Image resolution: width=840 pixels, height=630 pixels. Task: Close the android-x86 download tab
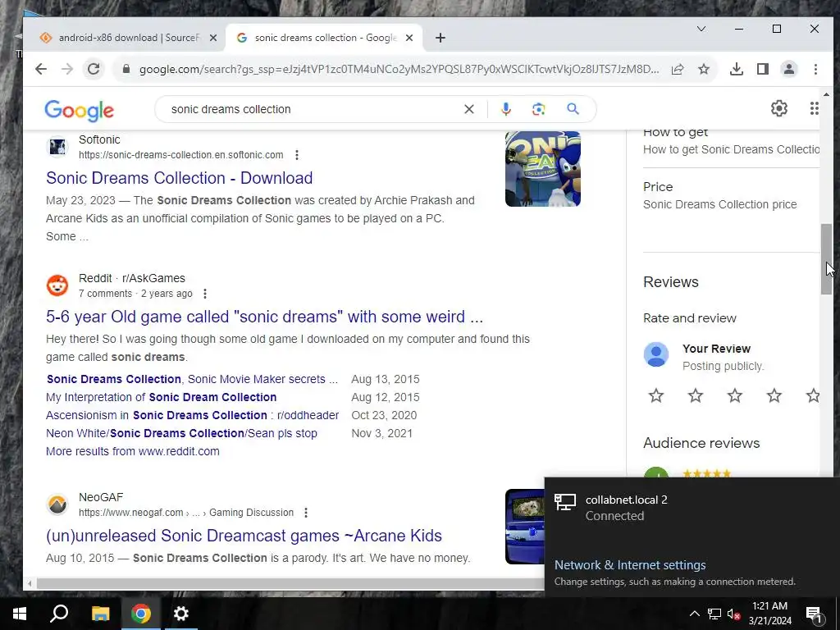point(213,38)
